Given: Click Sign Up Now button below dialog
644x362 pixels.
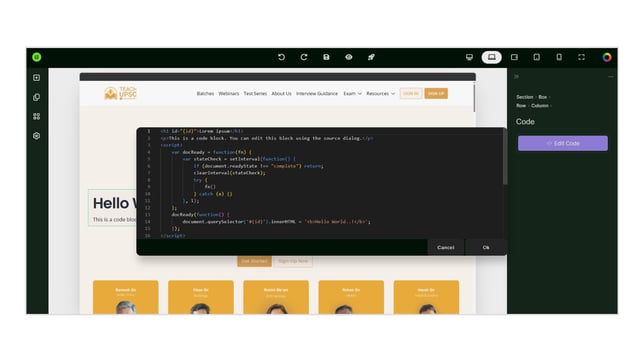Looking at the screenshot, I should click(x=293, y=261).
